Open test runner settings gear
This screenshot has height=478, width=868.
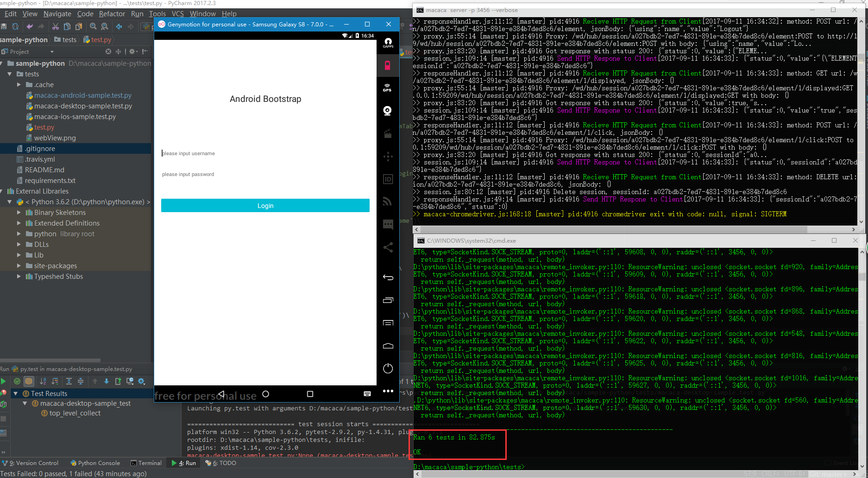pyautogui.click(x=142, y=381)
